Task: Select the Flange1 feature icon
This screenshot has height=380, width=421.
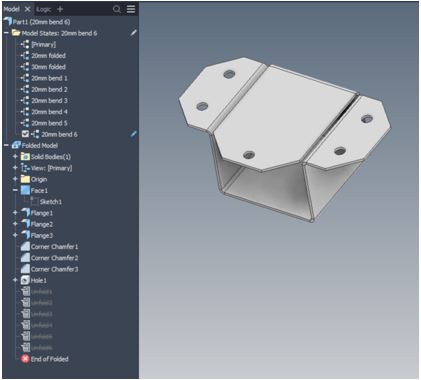Action: pos(25,213)
